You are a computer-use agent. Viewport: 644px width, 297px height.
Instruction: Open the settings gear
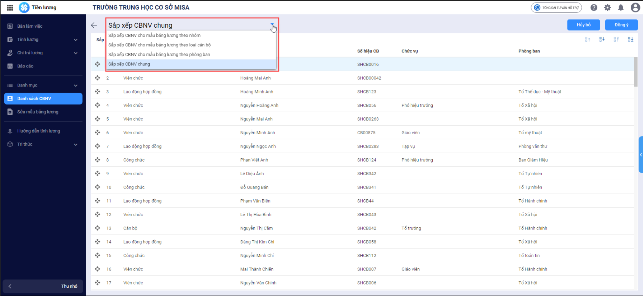click(607, 8)
